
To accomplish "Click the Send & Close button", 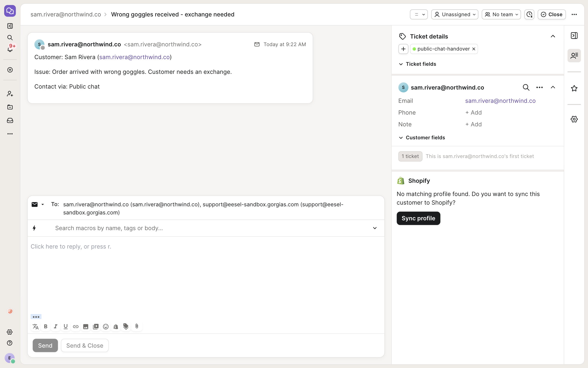I will [85, 345].
